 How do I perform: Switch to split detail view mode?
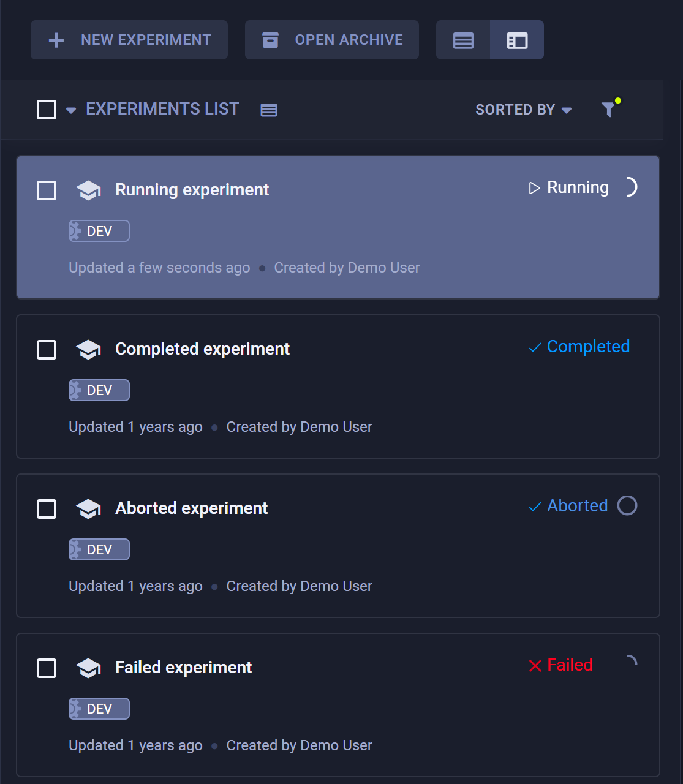[x=516, y=40]
